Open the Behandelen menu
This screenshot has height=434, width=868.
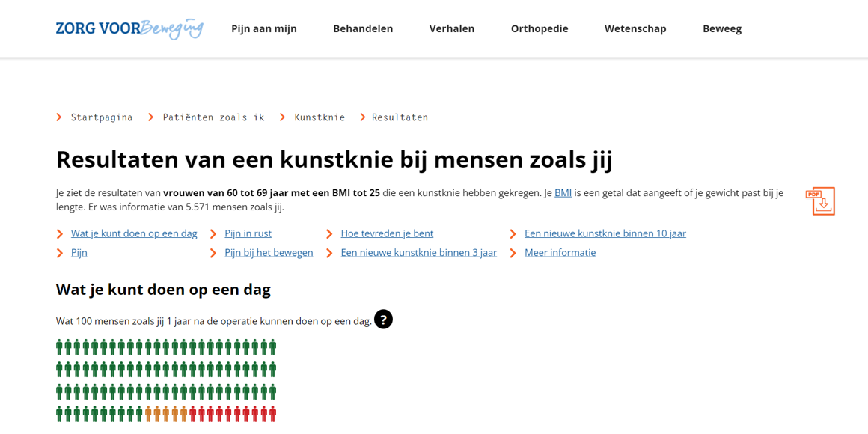click(x=363, y=28)
